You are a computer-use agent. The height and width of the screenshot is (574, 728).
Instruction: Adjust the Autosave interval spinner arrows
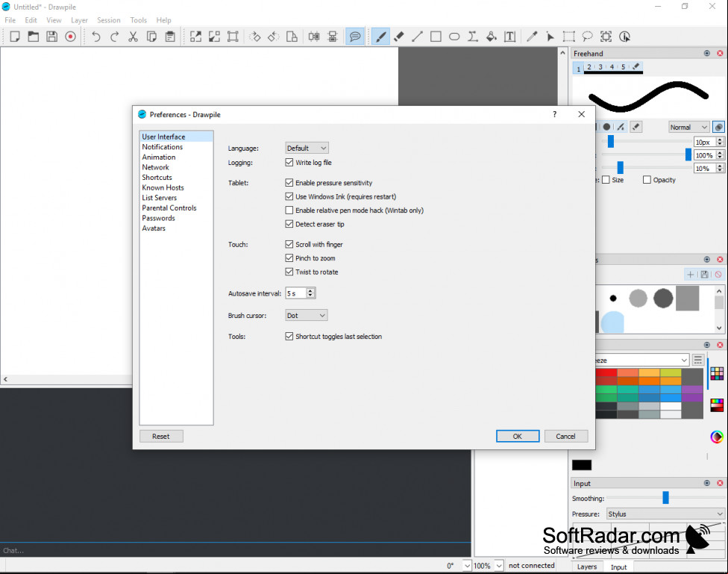(x=310, y=293)
